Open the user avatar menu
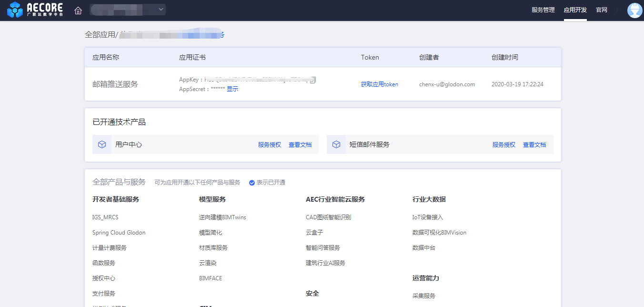The width and height of the screenshot is (644, 307). click(634, 10)
